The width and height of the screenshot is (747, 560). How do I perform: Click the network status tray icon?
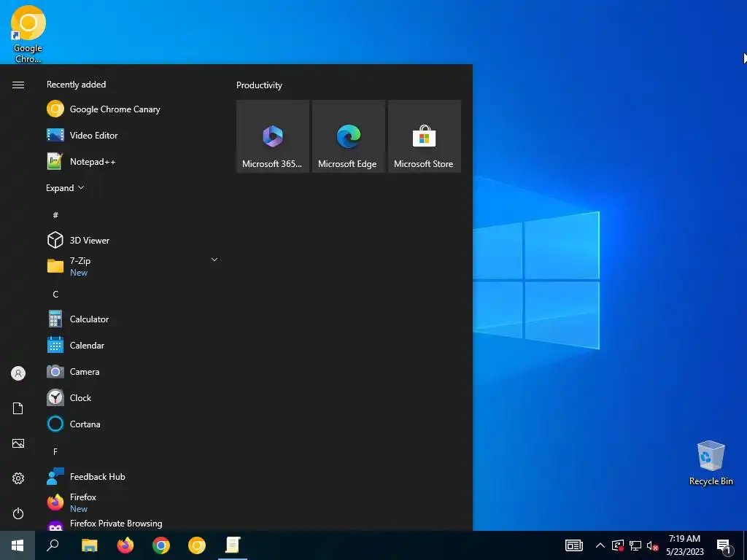point(635,545)
